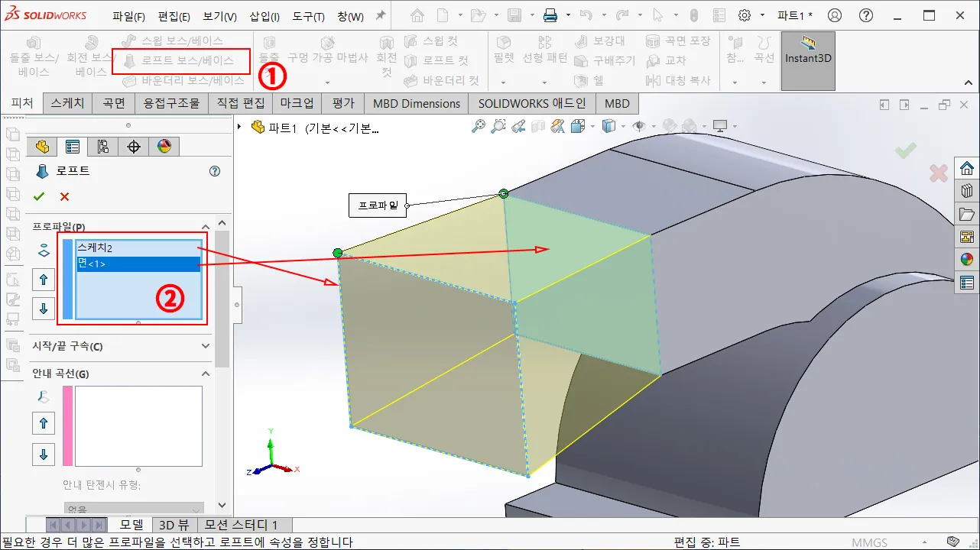This screenshot has height=550, width=980.
Task: Switch to the 3D 뷰 bottom tab
Action: click(174, 525)
